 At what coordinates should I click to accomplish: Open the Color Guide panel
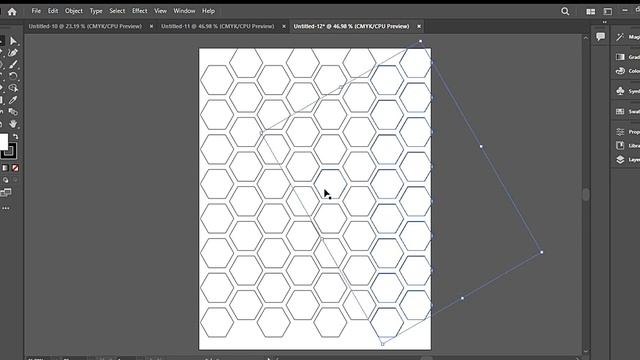tap(627, 71)
